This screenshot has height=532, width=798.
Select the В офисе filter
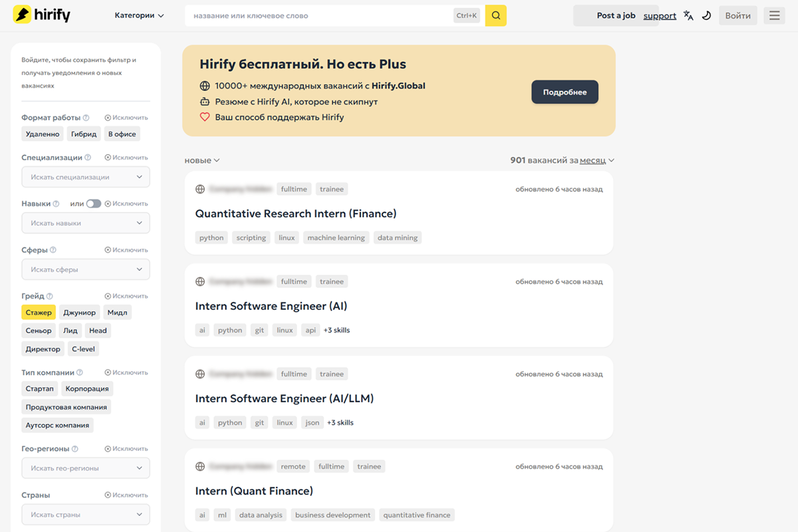[122, 134]
